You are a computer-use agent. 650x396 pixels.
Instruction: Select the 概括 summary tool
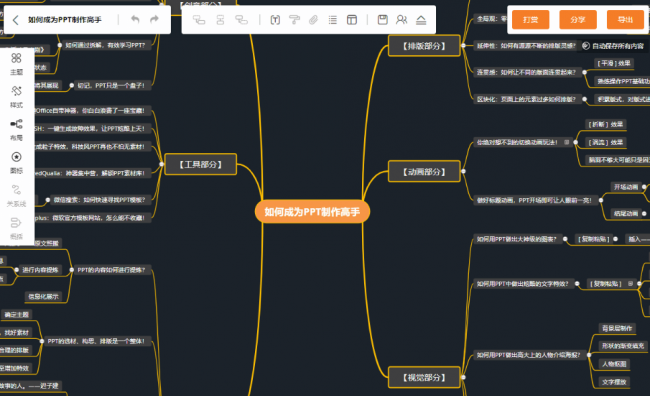16,228
